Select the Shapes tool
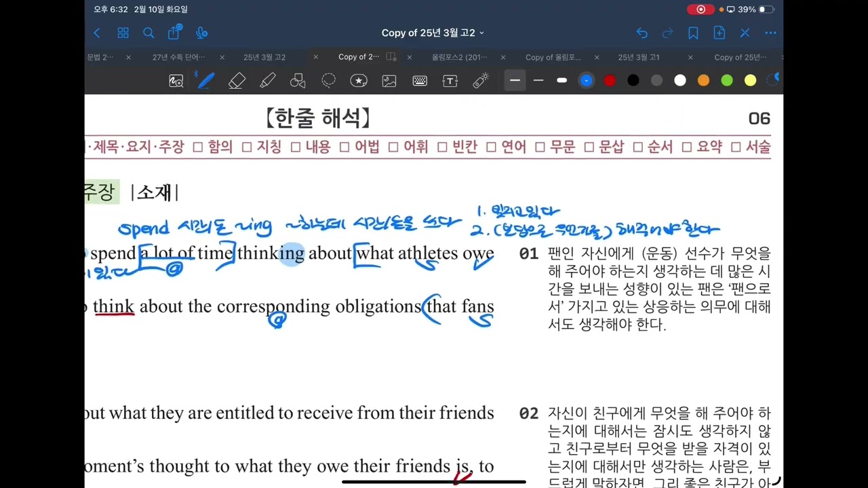 [298, 81]
